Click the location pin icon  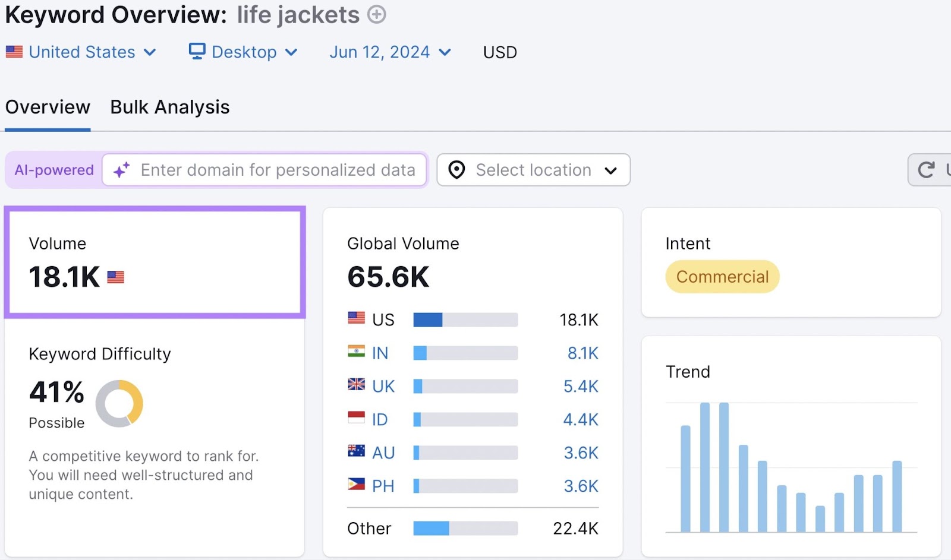click(x=456, y=170)
